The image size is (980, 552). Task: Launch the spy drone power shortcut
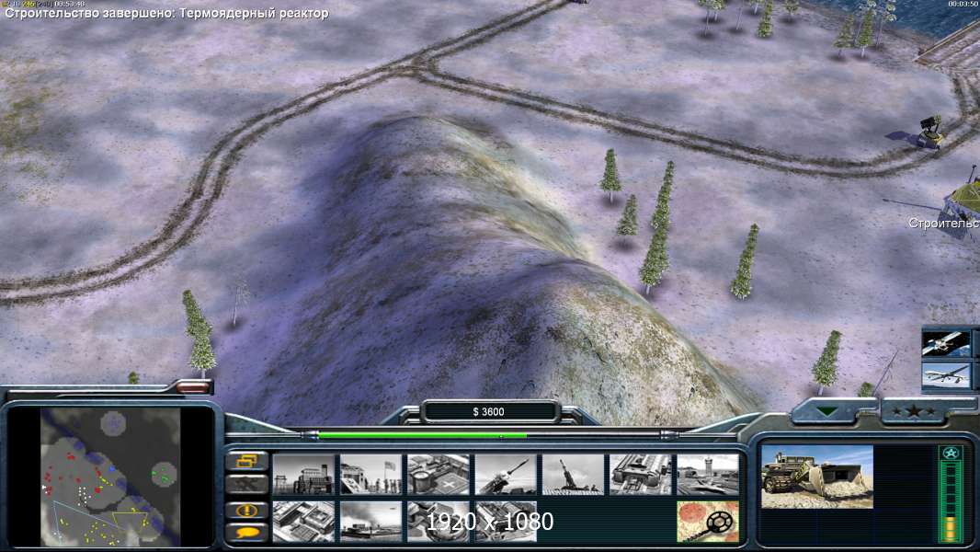pyautogui.click(x=946, y=375)
